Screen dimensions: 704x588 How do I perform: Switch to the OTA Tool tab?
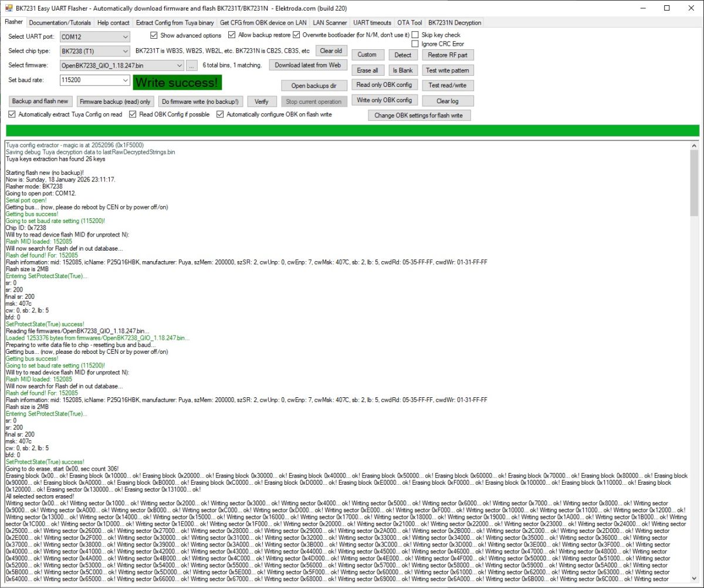409,23
